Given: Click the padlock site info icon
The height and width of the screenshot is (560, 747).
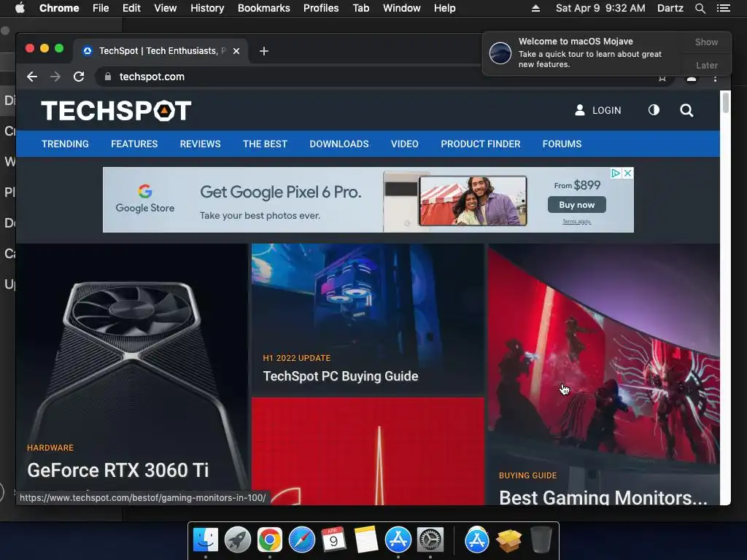Looking at the screenshot, I should 108,77.
